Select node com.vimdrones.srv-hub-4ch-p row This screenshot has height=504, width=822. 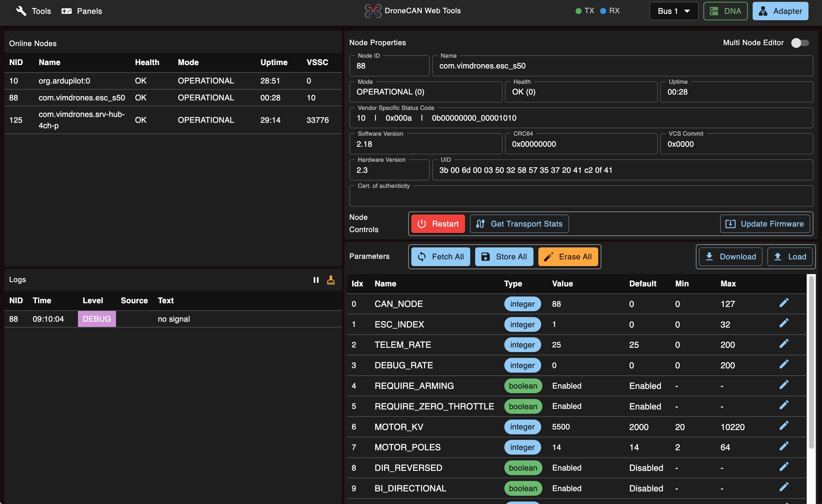point(173,120)
